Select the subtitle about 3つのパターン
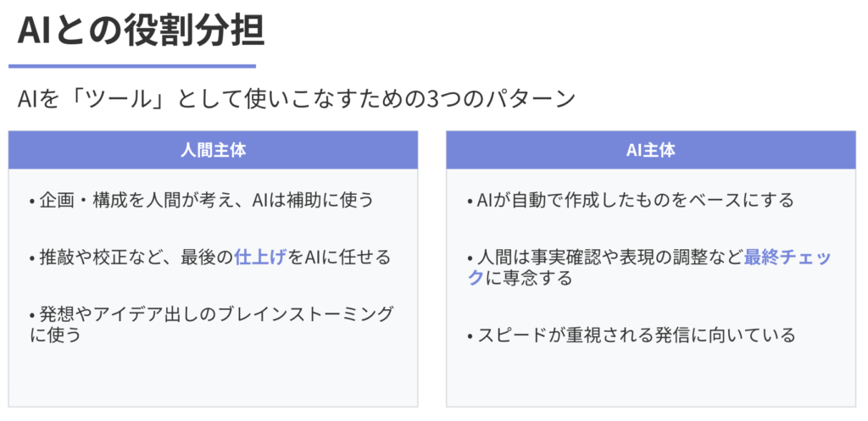Viewport: 868px width, 421px height. click(x=296, y=100)
